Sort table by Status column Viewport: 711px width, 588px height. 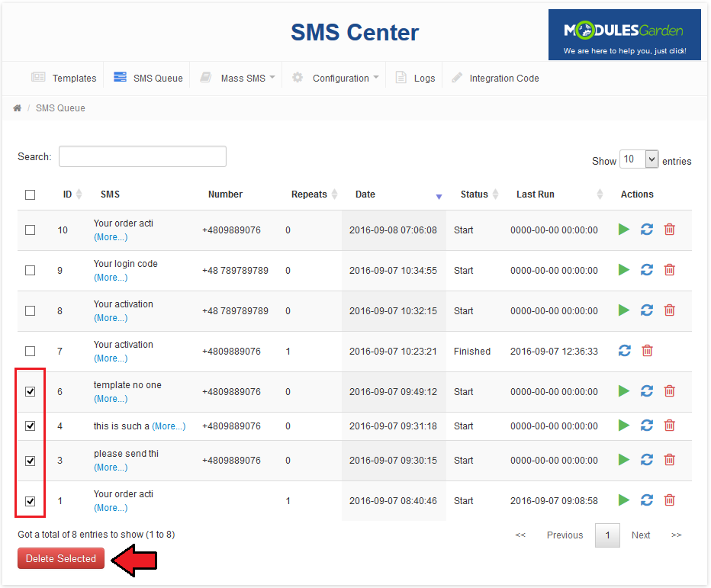point(479,194)
